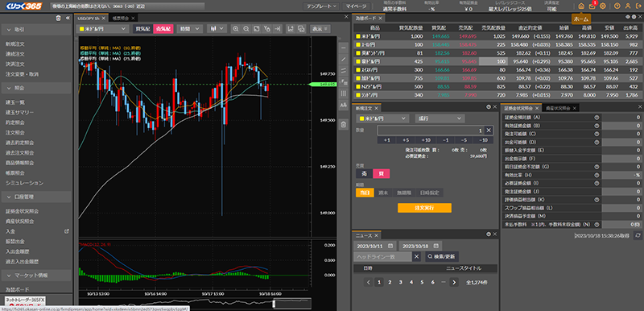Clear the news headline search field

click(417, 257)
